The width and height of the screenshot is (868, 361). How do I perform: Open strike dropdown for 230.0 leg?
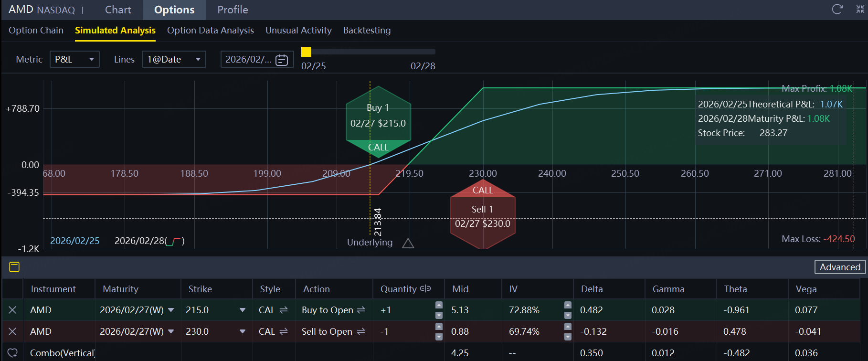click(x=243, y=331)
